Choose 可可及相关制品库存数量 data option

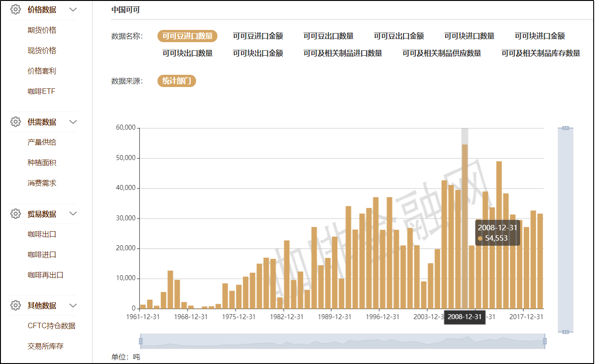point(541,53)
